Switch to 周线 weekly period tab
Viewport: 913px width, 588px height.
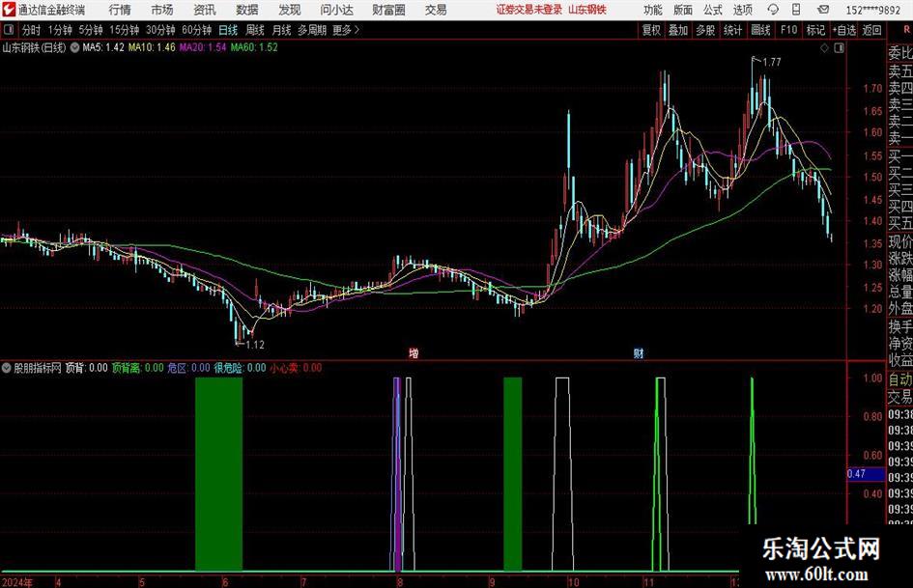[254, 30]
